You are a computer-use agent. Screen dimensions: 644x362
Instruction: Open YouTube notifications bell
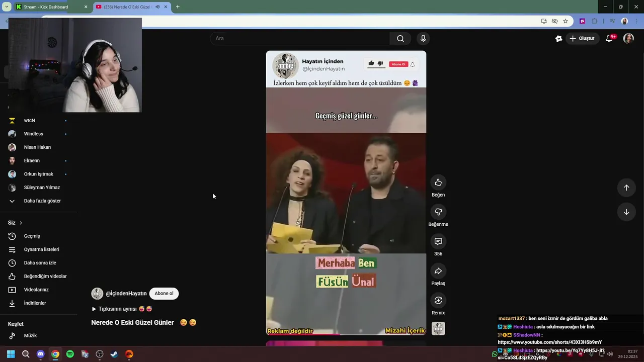coord(609,39)
